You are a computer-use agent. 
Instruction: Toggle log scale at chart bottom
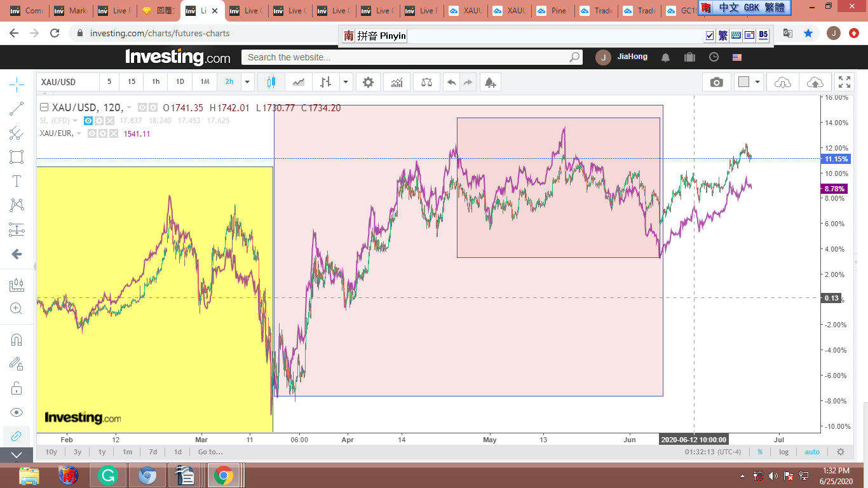783,452
